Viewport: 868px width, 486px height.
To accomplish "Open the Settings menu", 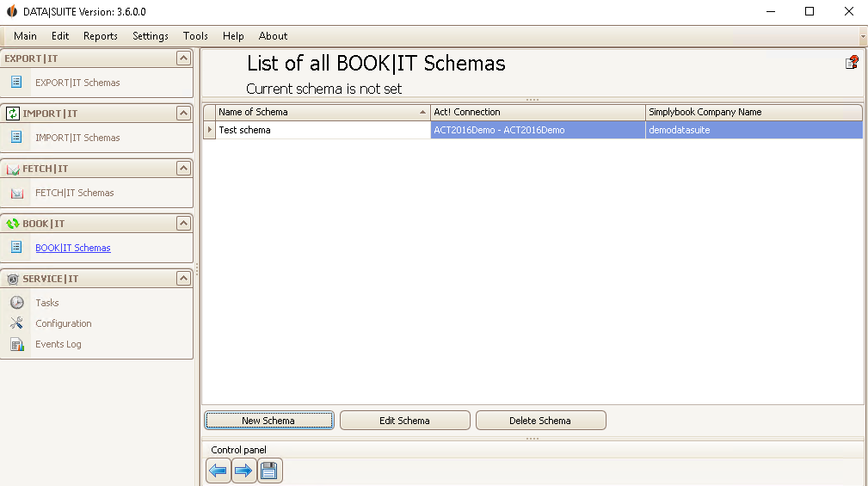I will 151,36.
